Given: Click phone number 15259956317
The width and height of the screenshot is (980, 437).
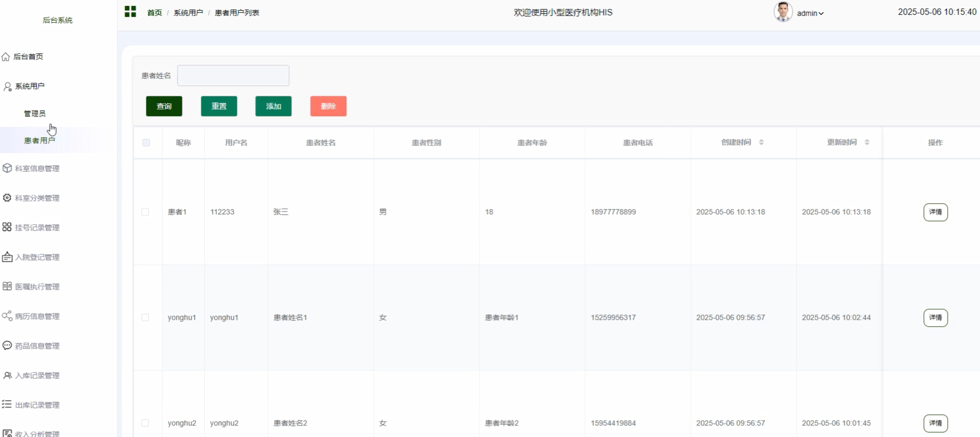Looking at the screenshot, I should tap(613, 317).
